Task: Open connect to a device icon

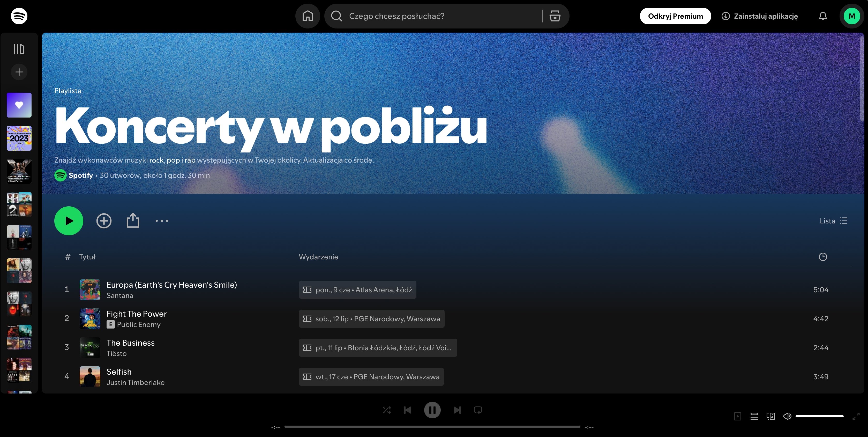Action: tap(770, 417)
